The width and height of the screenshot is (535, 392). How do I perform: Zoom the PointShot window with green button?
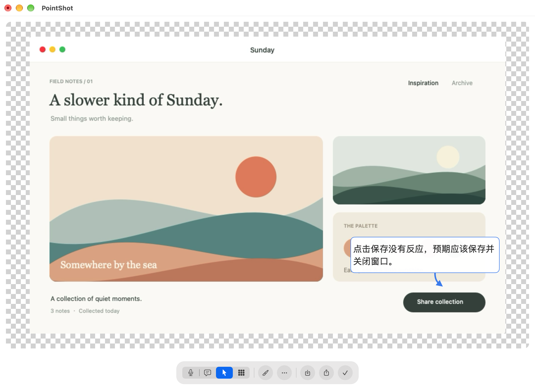(31, 8)
